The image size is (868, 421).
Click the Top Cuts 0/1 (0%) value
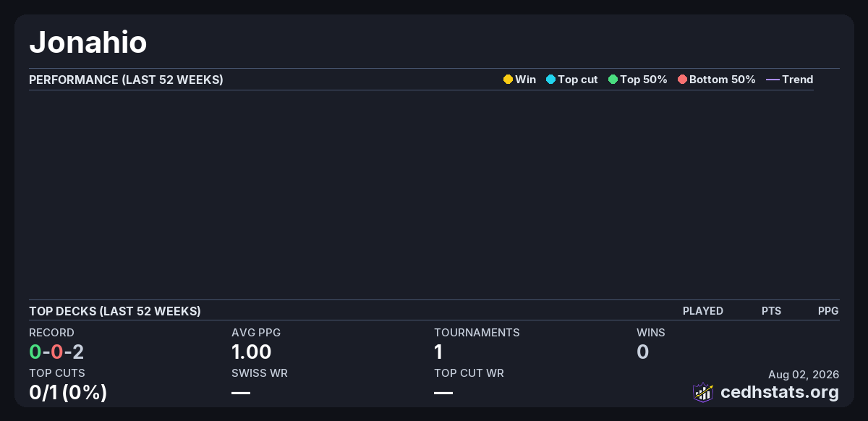tap(68, 393)
